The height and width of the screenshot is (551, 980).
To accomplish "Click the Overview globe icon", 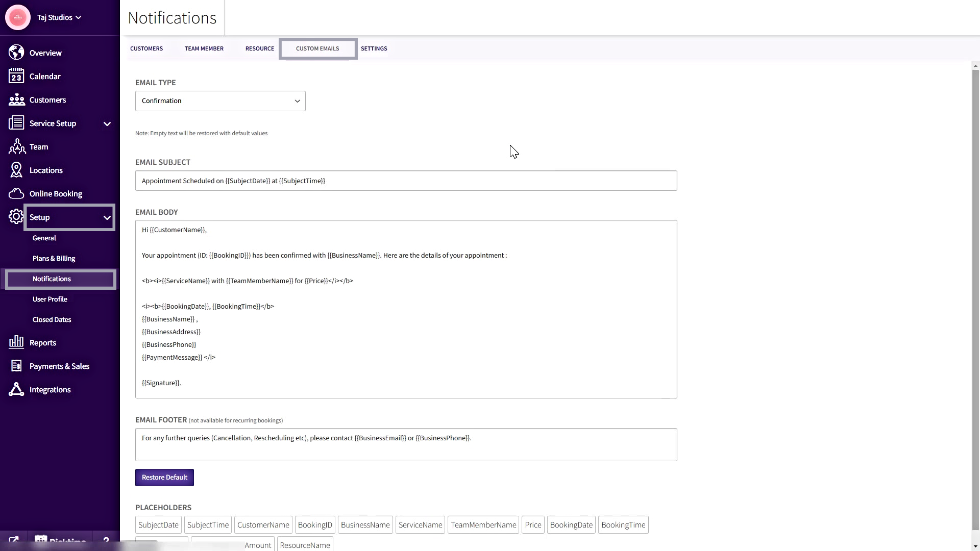I will pyautogui.click(x=16, y=53).
